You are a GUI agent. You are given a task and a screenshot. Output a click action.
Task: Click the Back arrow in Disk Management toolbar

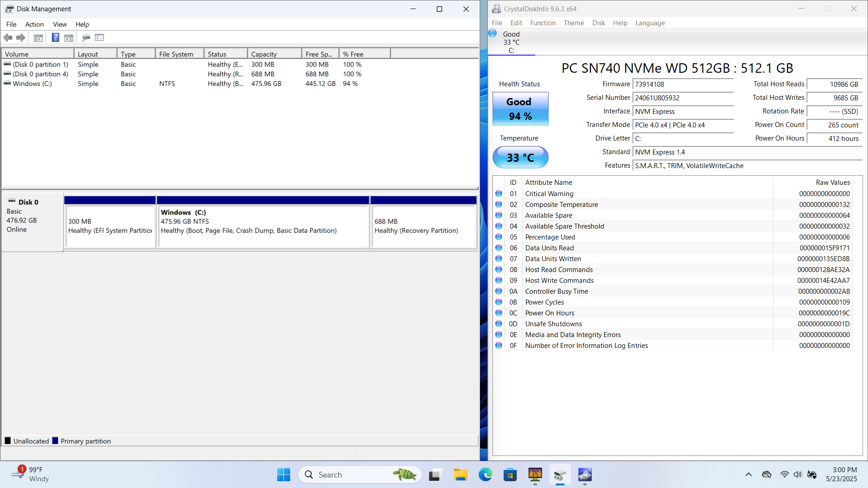pyautogui.click(x=8, y=38)
